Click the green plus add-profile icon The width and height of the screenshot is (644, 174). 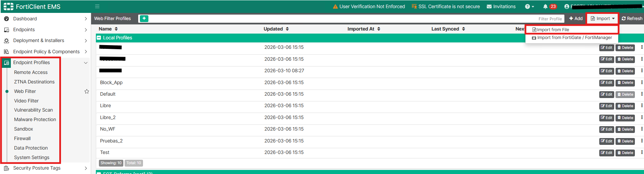[x=144, y=19]
